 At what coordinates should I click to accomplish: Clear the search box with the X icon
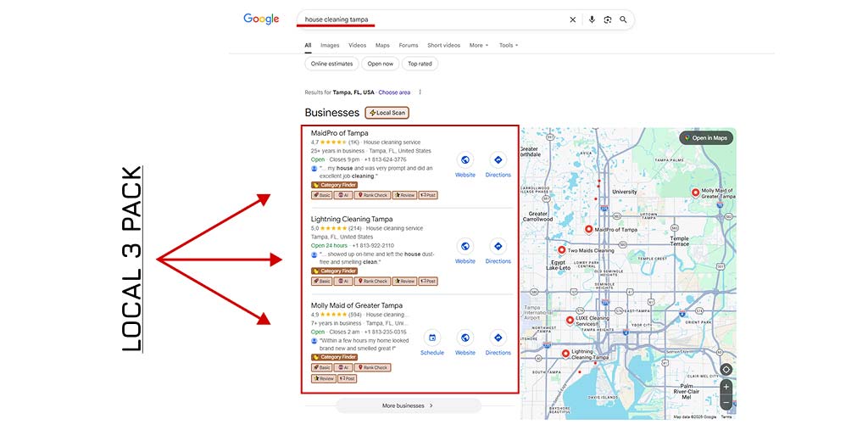pyautogui.click(x=572, y=20)
